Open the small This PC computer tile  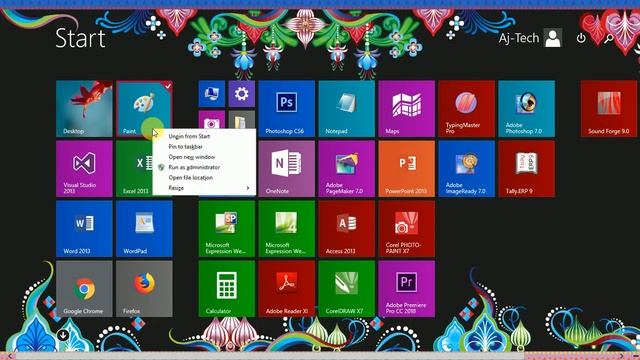(211, 94)
